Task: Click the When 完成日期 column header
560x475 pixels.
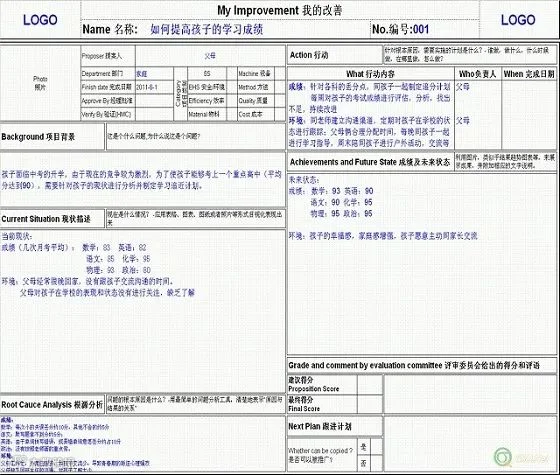Action: [529, 74]
